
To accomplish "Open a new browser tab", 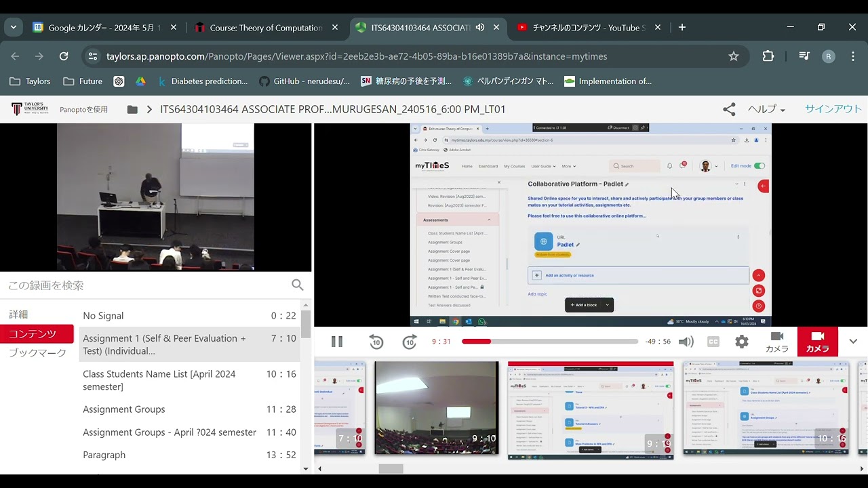I will click(x=682, y=28).
